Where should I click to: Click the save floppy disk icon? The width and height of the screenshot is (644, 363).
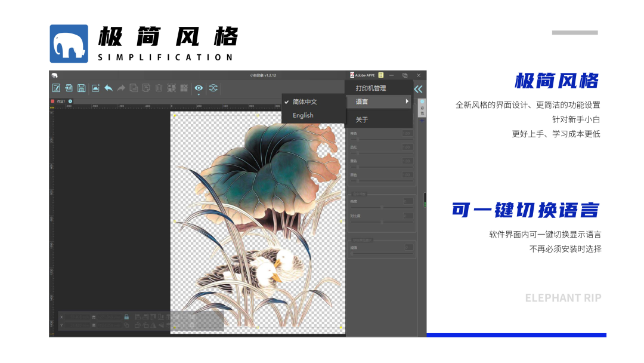click(81, 88)
